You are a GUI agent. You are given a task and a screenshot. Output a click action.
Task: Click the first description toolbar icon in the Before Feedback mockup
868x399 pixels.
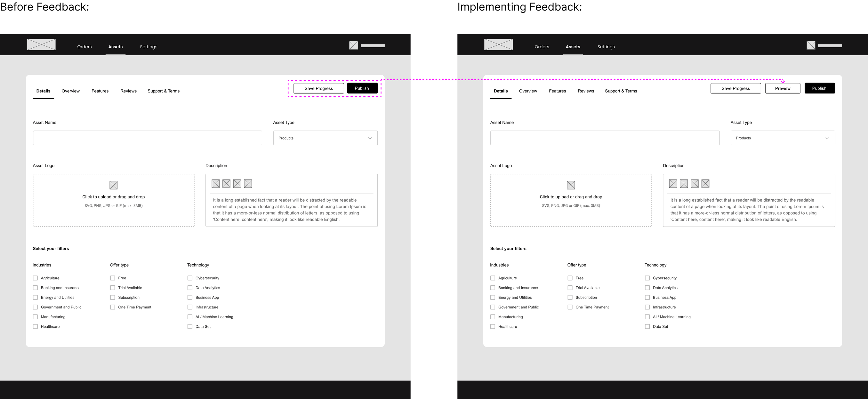(216, 184)
